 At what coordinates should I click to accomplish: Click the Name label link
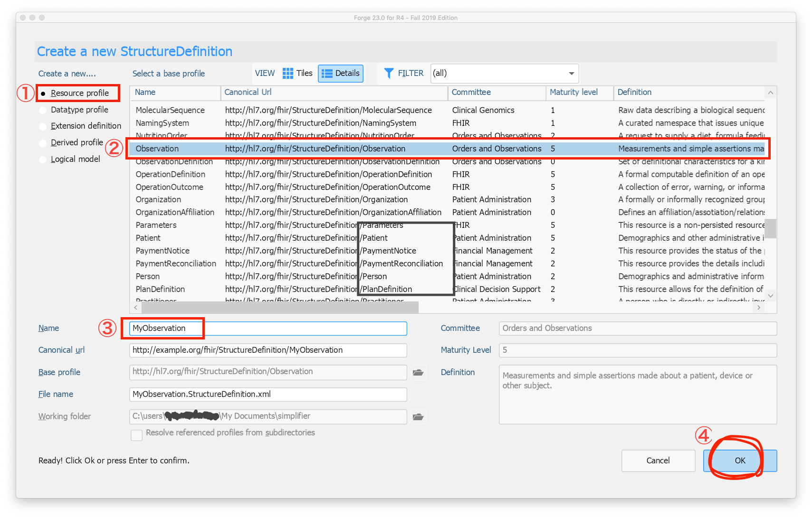tap(48, 328)
